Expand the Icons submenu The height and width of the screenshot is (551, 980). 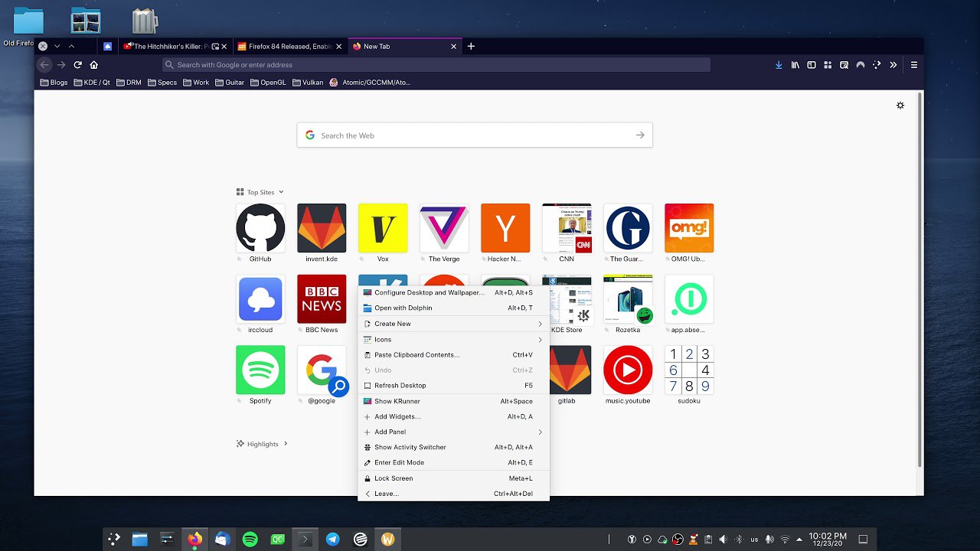click(453, 339)
